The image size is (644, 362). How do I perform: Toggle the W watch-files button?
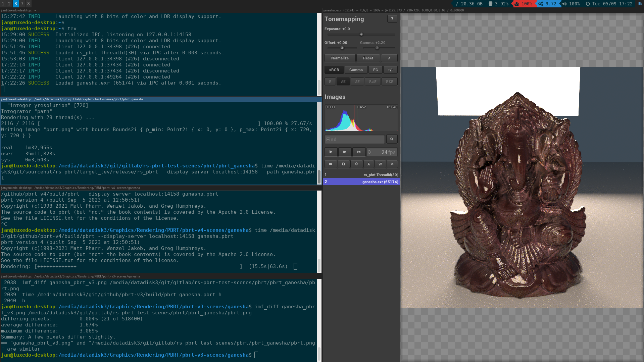coord(380,164)
